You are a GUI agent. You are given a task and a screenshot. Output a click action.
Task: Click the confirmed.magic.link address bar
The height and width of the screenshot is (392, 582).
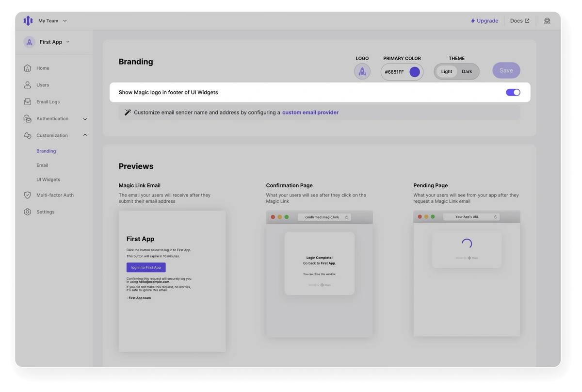[x=324, y=217]
